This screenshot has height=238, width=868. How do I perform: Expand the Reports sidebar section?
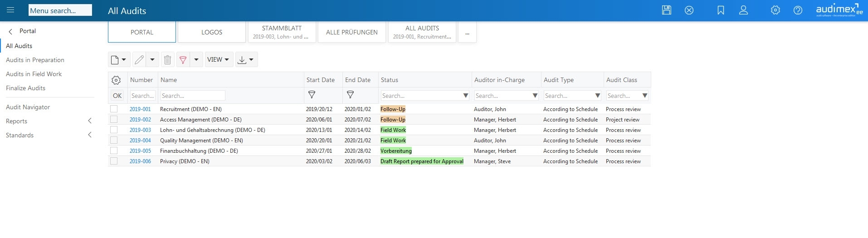90,121
